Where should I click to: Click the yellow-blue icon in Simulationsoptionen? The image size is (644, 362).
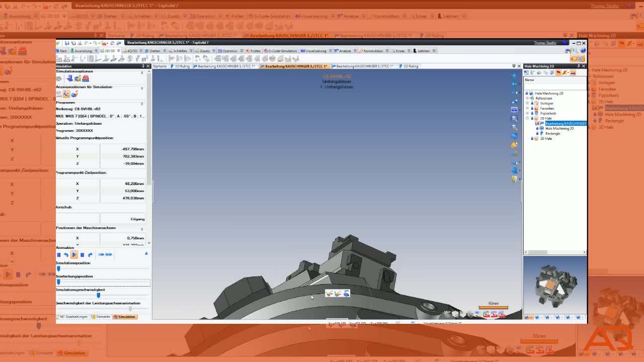click(x=77, y=78)
